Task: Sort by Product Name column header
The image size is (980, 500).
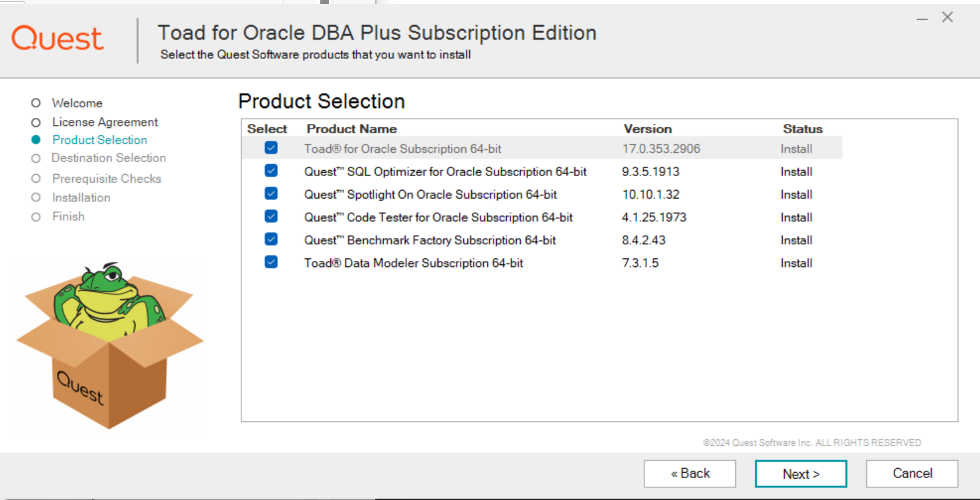Action: coord(352,129)
